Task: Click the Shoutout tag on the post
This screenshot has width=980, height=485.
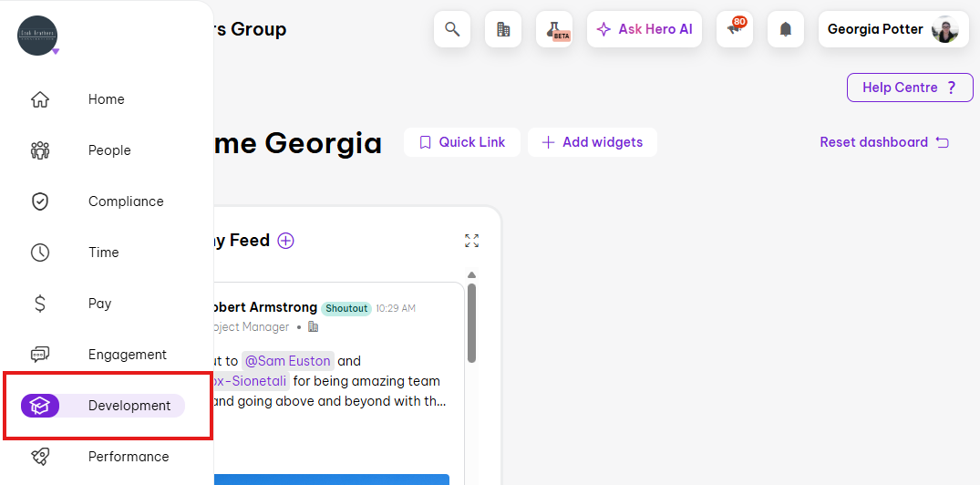Action: [x=346, y=308]
